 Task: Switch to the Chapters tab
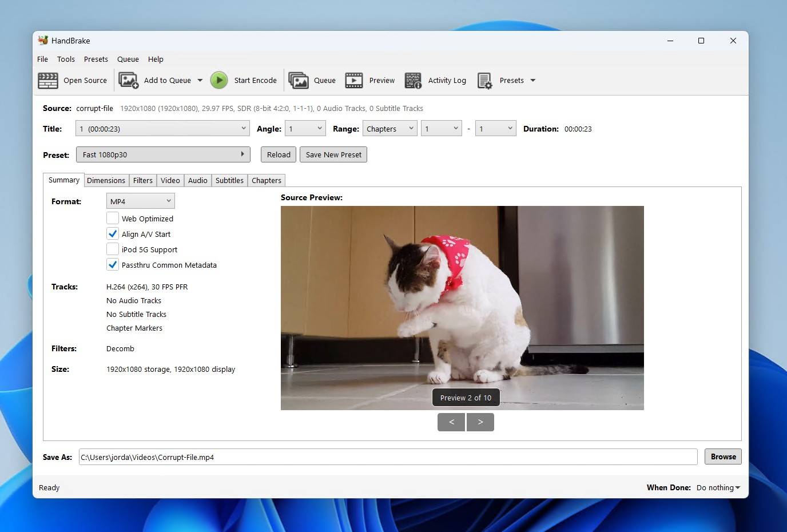267,180
